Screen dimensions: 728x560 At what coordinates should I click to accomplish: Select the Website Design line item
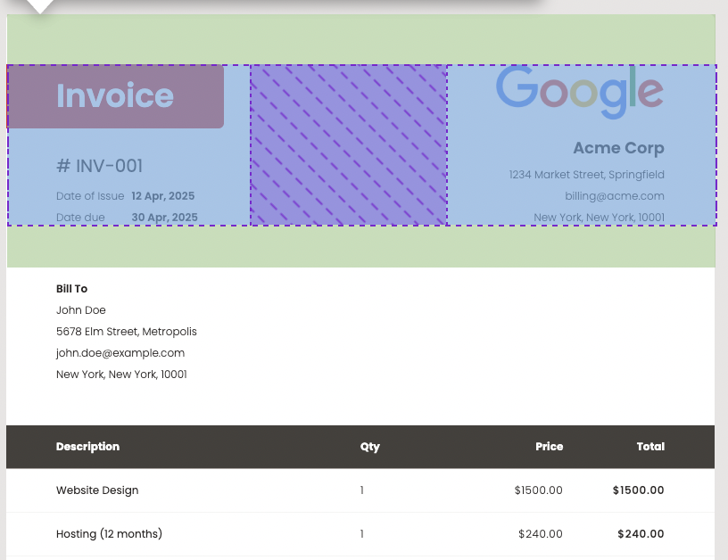[x=97, y=490]
